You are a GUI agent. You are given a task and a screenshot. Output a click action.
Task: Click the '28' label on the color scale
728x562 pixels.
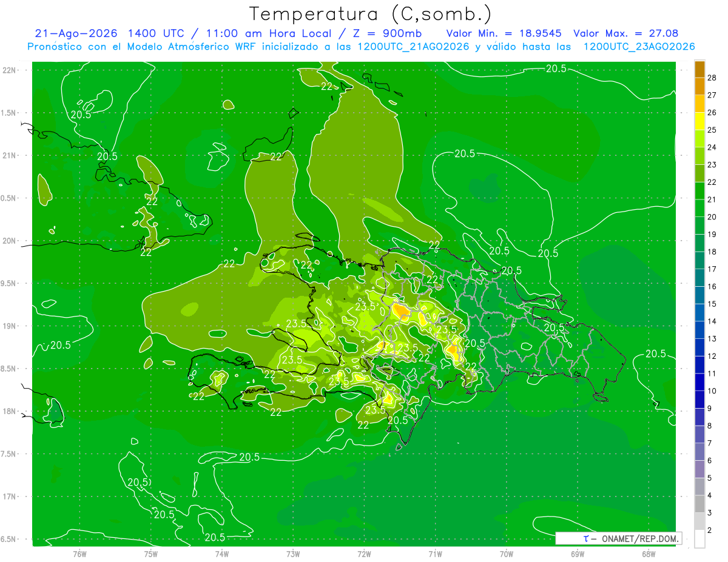713,78
